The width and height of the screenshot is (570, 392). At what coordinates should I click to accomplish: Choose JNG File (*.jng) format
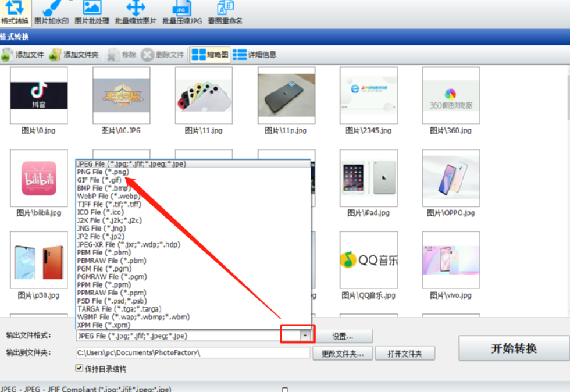(193, 229)
